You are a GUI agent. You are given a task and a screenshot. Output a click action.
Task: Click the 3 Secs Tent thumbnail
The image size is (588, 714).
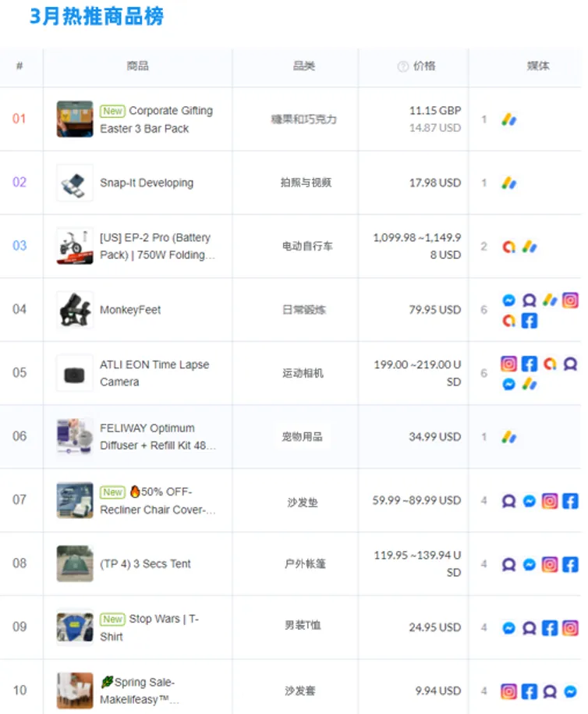click(x=75, y=563)
